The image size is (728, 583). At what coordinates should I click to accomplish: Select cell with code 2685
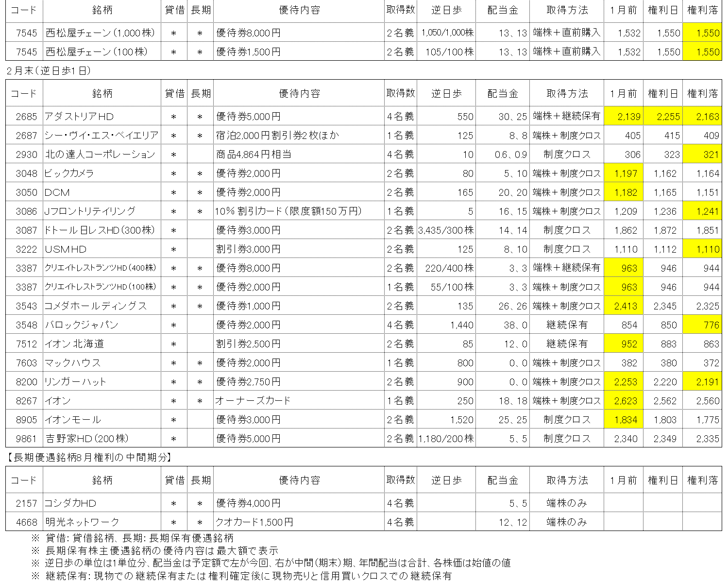[x=24, y=117]
